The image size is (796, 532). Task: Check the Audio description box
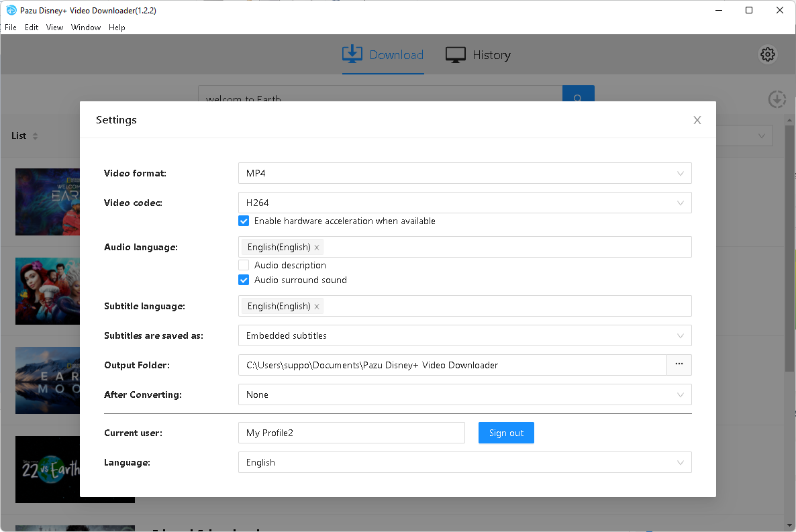pos(244,265)
